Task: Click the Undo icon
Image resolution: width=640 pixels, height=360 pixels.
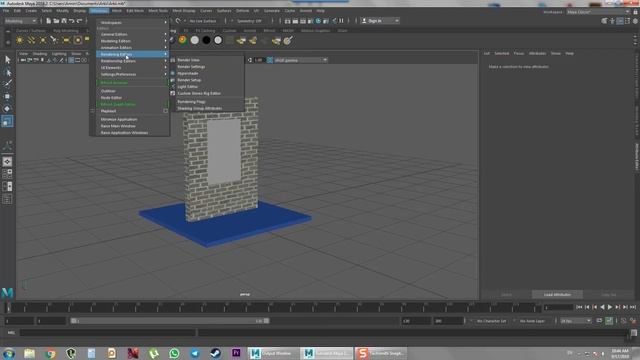Action: tap(72, 21)
